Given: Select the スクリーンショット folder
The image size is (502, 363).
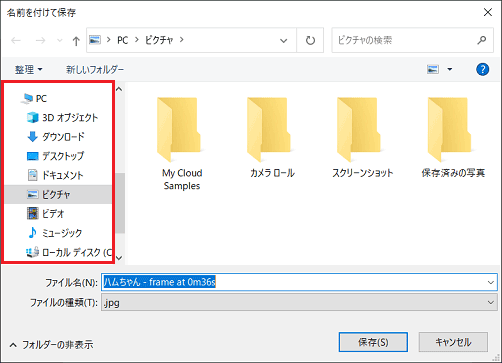Looking at the screenshot, I should (362, 137).
